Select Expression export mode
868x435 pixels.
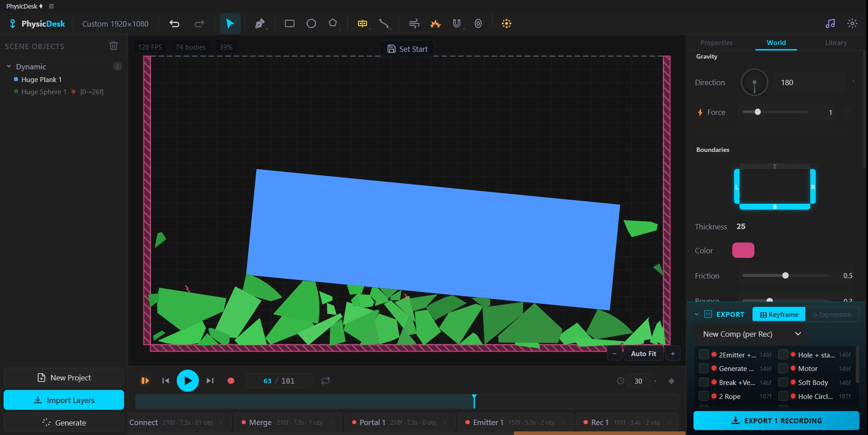pos(832,315)
